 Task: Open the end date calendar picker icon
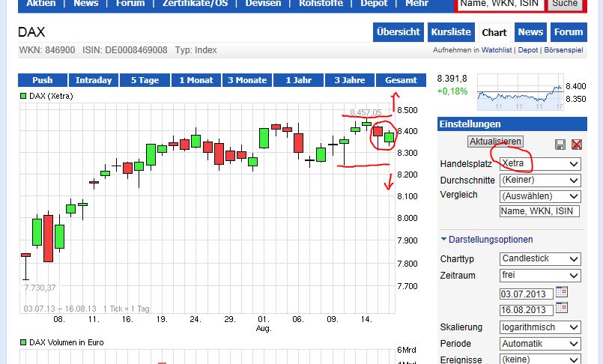pyautogui.click(x=562, y=308)
